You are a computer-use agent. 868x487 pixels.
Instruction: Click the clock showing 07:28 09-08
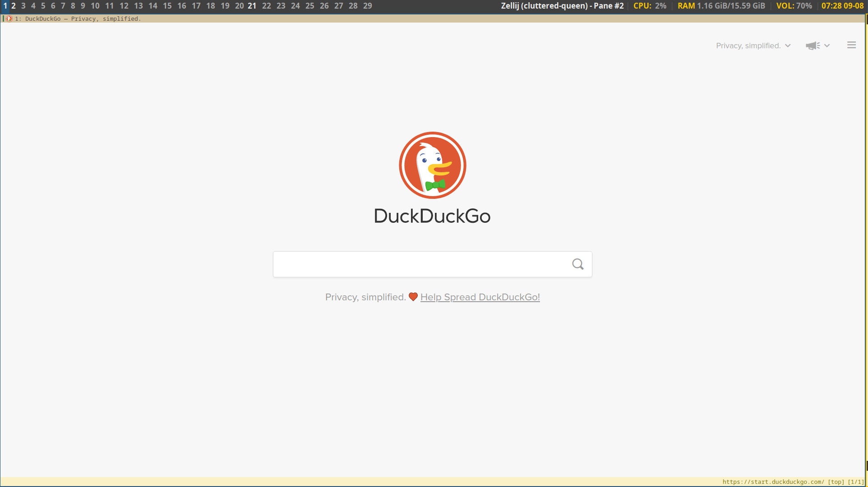point(842,6)
